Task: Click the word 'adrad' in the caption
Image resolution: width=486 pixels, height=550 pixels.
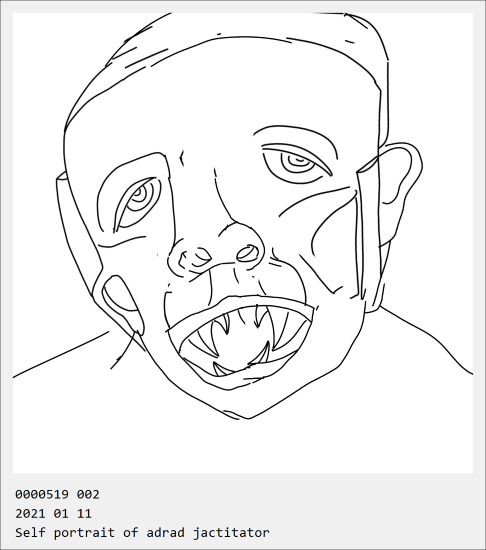Action: point(165,533)
